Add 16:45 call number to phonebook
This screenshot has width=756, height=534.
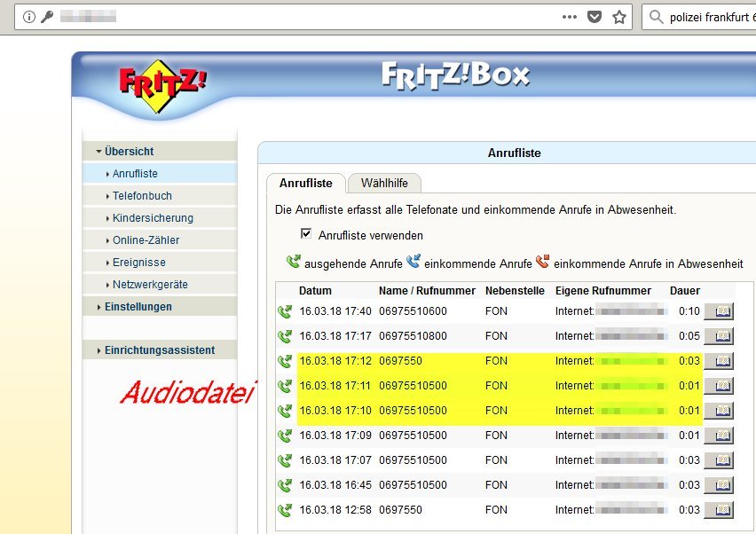719,485
